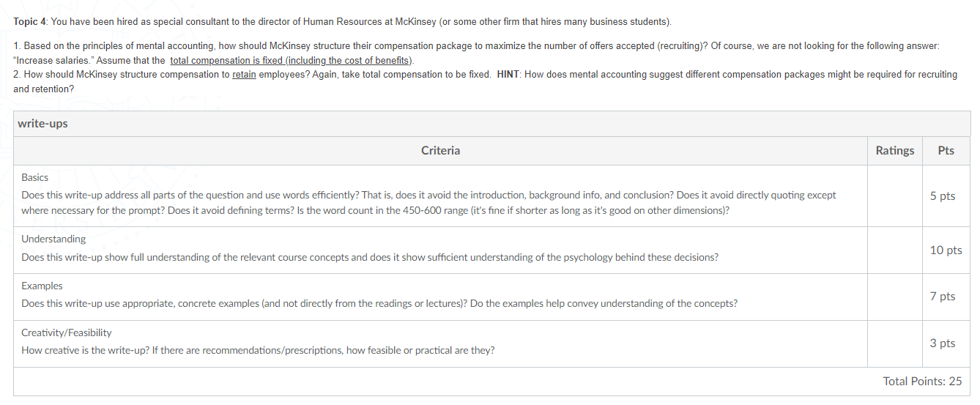Click the 7 pts value for Examples
This screenshot has height=405, width=980.
point(943,296)
